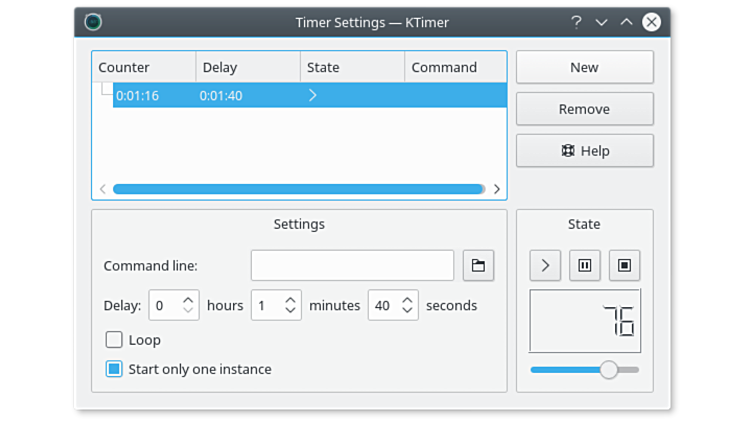The height and width of the screenshot is (423, 752).
Task: Click the KTimer app icon in title bar
Action: [x=93, y=21]
